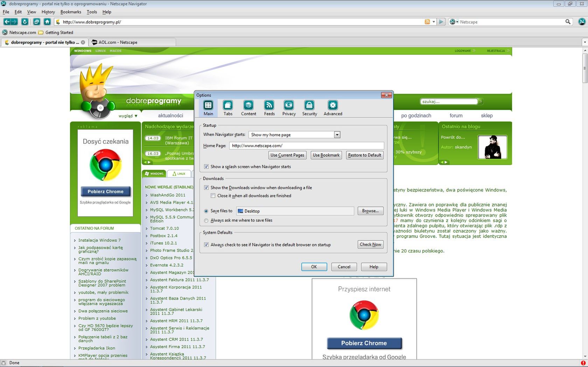Click the site search arrow beside szukaj field

(x=481, y=102)
